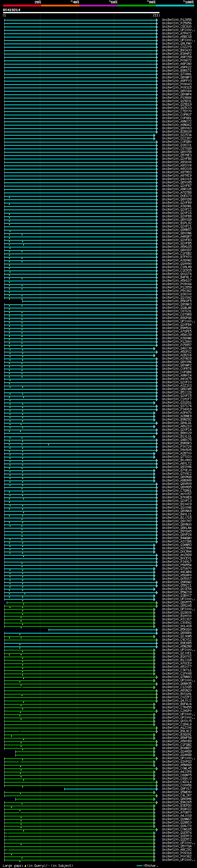Select the UniRef100_P09043 label
The width and height of the screenshot is (197, 868).
177,84
